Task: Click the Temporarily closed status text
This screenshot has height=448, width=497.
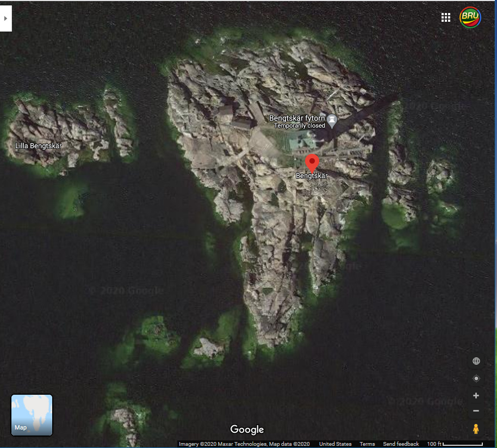Action: [x=299, y=126]
